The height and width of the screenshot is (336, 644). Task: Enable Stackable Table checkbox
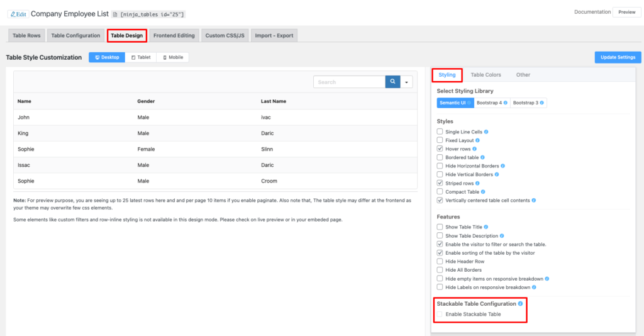coord(440,314)
